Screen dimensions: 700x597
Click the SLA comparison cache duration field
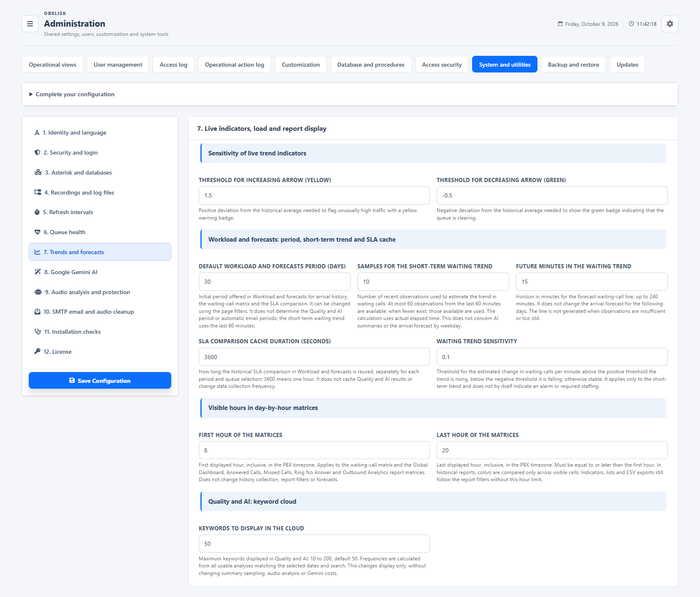coord(314,357)
